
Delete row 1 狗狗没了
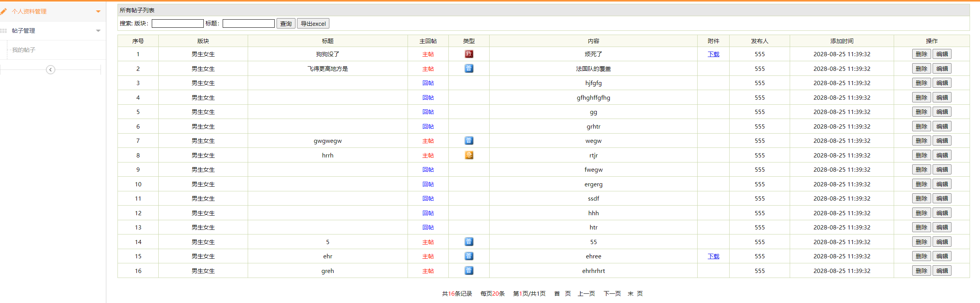click(921, 54)
